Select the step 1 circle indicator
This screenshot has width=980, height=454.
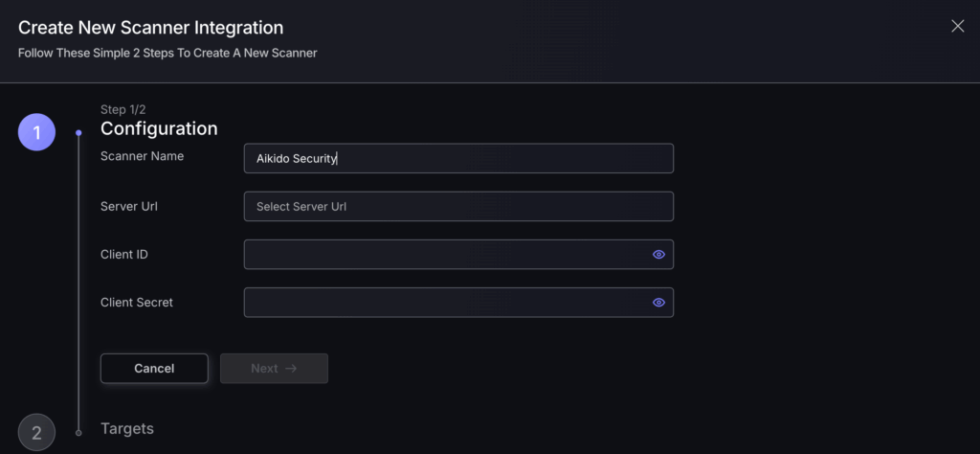(37, 132)
